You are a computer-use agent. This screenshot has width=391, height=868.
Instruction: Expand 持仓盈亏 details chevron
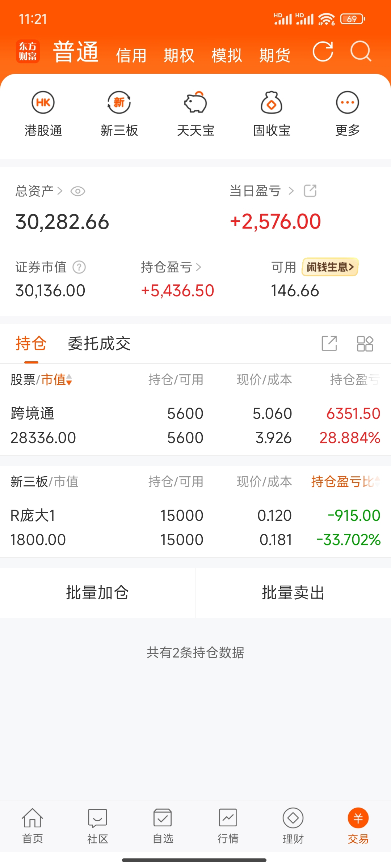coord(198,267)
